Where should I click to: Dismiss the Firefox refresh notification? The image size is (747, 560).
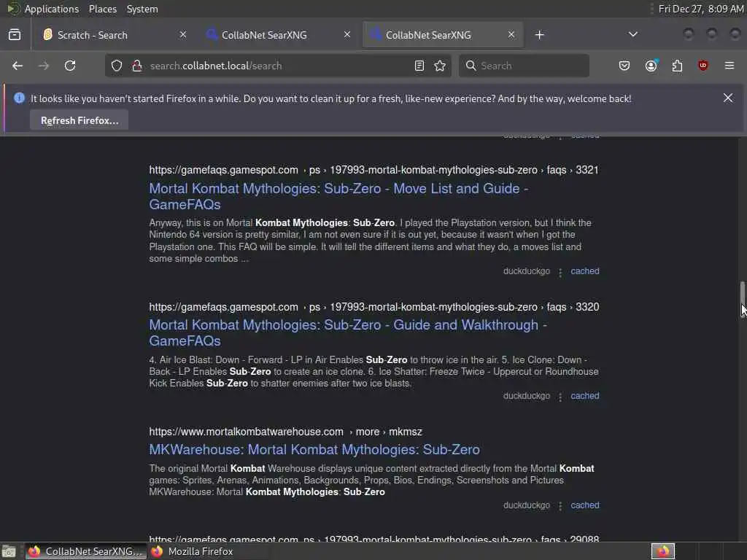pos(728,98)
